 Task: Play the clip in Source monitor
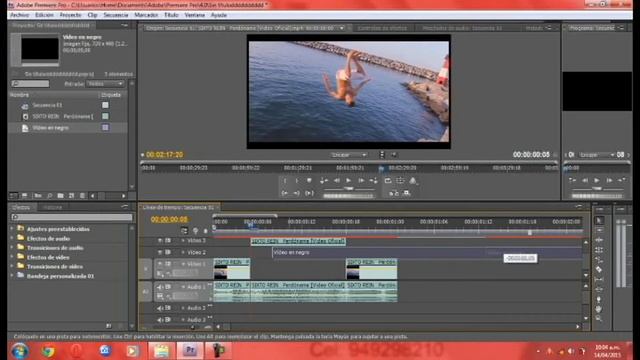(x=349, y=180)
